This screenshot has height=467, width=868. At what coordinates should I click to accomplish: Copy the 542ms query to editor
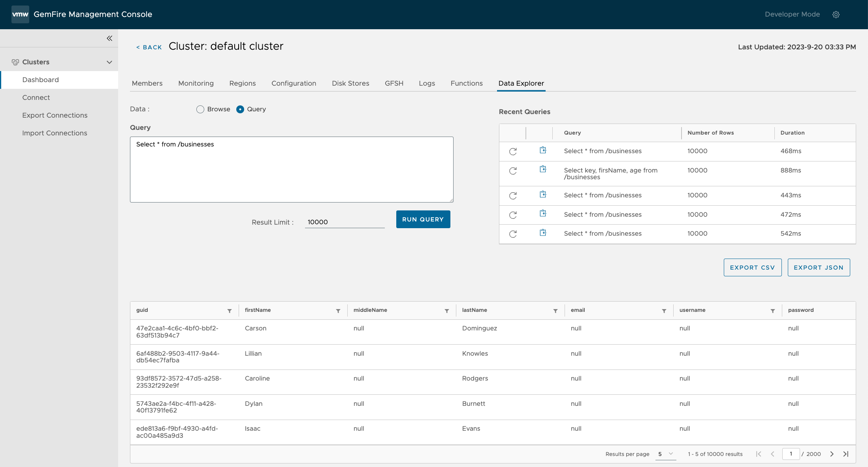(543, 233)
